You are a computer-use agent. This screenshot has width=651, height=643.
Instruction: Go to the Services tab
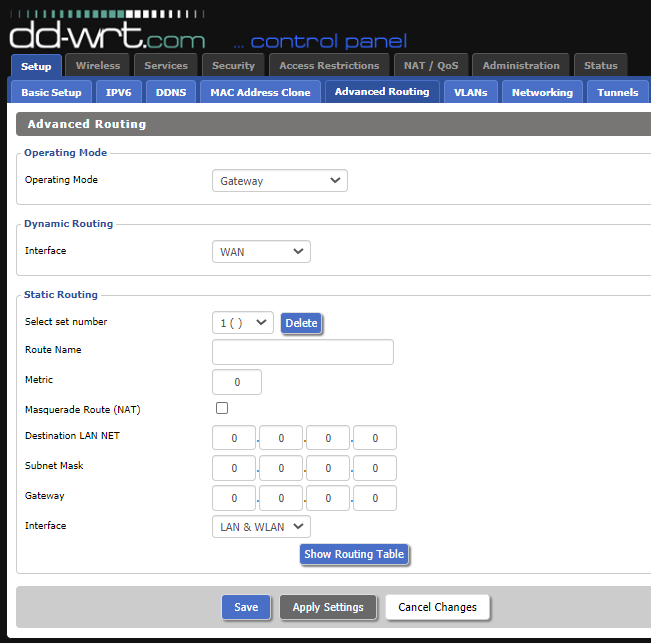(x=166, y=65)
